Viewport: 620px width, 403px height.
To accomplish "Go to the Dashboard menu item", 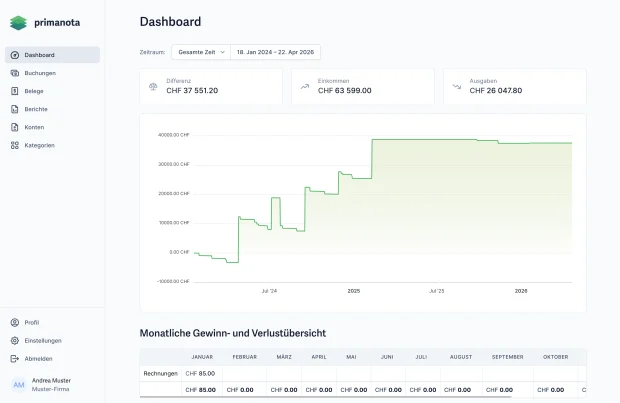I will click(52, 55).
